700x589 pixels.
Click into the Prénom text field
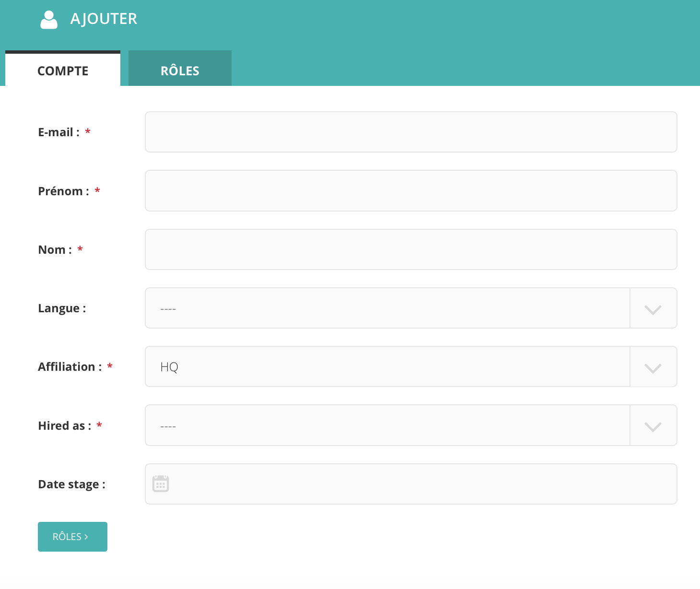pyautogui.click(x=410, y=190)
